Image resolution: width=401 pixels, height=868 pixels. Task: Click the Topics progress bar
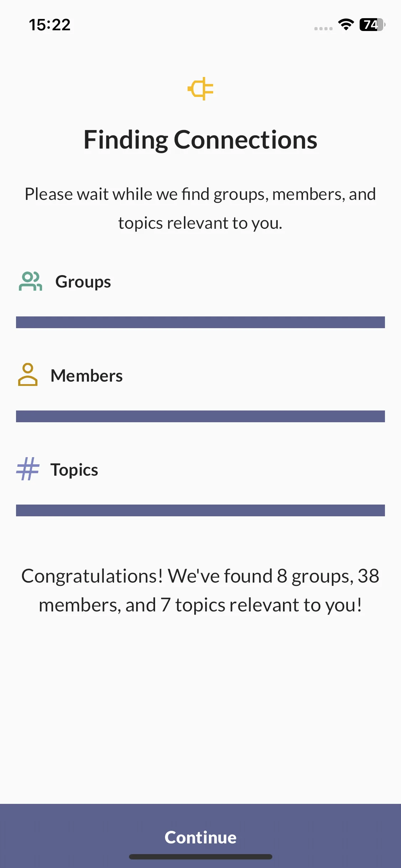pos(200,510)
